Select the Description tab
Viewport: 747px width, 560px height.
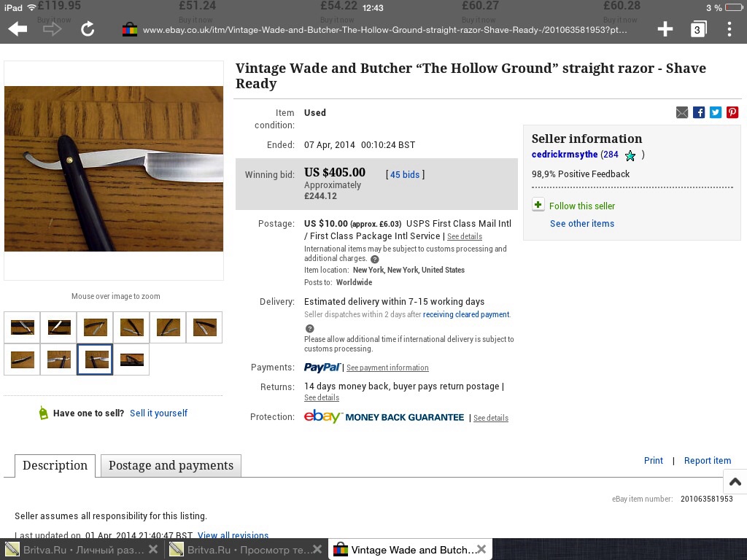point(55,465)
